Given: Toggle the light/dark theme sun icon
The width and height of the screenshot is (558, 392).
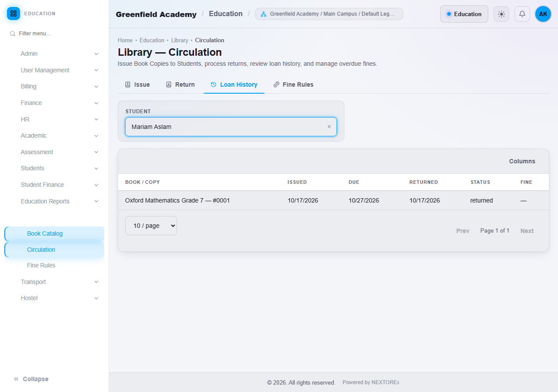Looking at the screenshot, I should pos(501,14).
